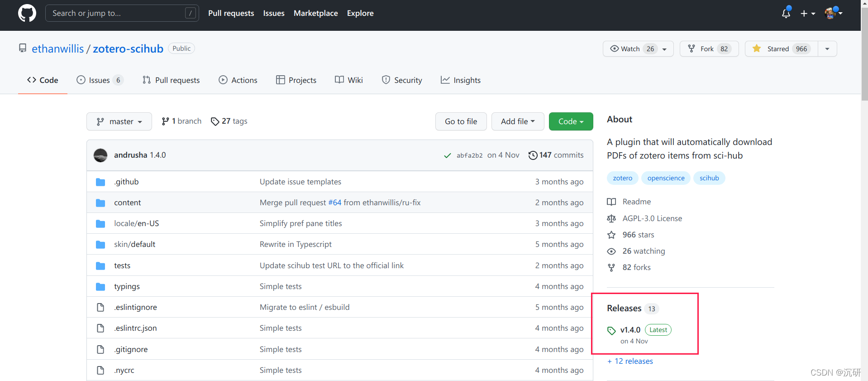Click andrusha's commit avatar
The height and width of the screenshot is (381, 868).
pyautogui.click(x=100, y=155)
